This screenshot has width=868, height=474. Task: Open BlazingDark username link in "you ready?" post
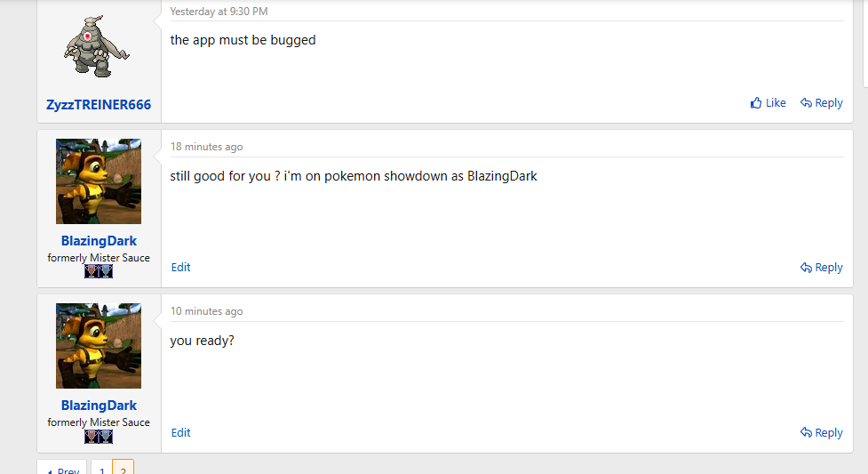[x=99, y=406]
